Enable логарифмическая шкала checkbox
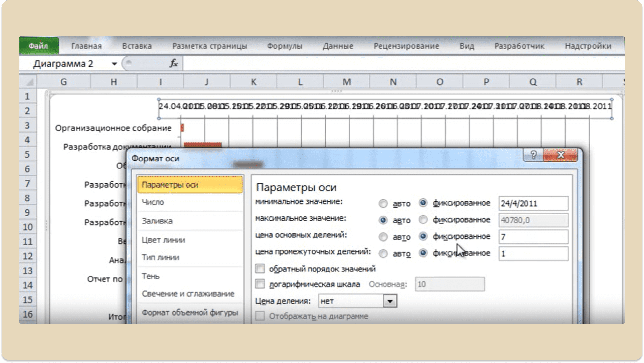Screen dimensions: 644x363 (260, 284)
